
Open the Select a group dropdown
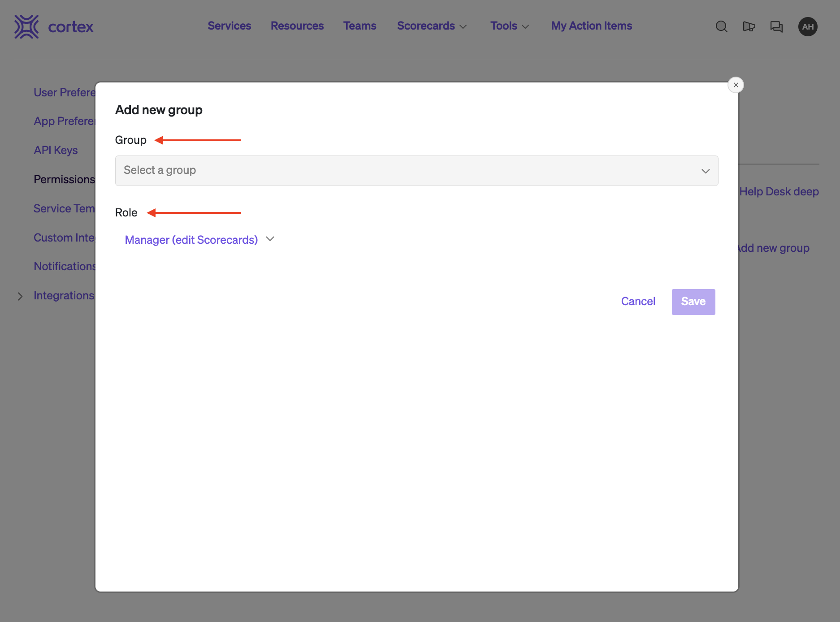click(416, 171)
